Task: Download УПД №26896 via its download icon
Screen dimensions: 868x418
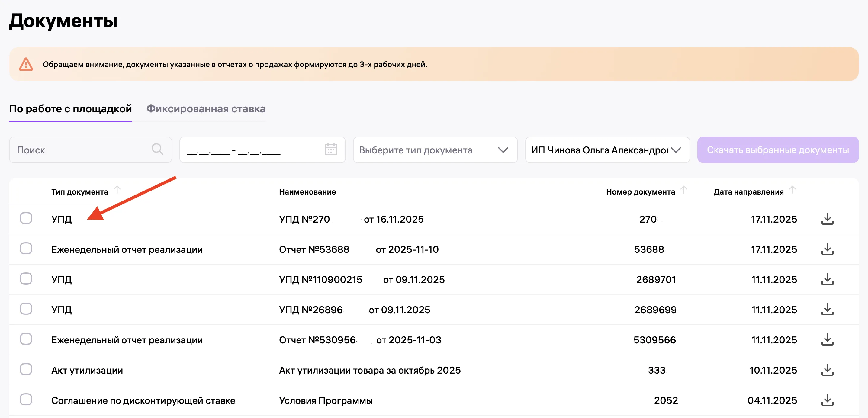Action: pos(828,310)
